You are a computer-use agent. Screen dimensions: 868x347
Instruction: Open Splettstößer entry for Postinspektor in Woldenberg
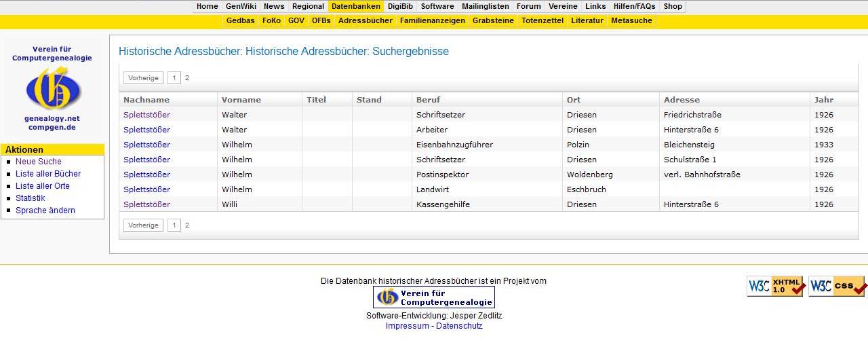(146, 175)
